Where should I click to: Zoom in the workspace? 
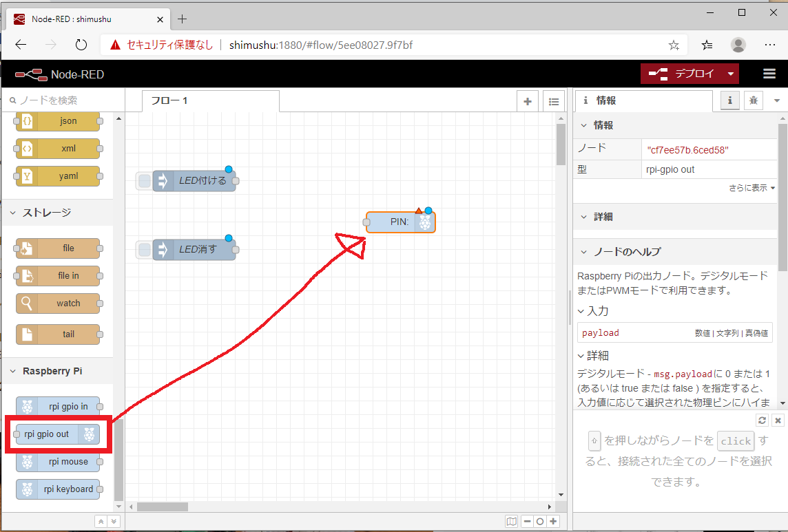point(553,522)
